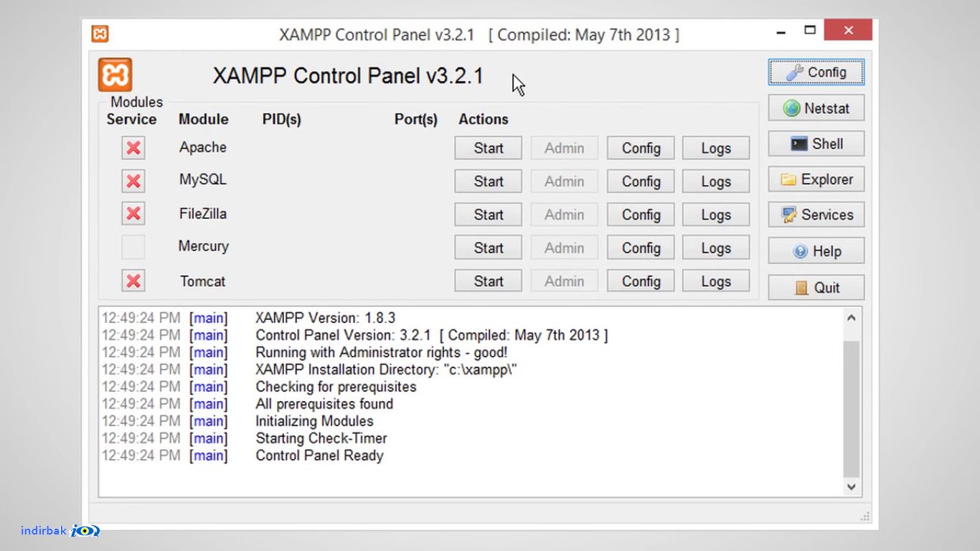
Task: Minimize the XAMPP Control Panel window
Action: point(781,32)
